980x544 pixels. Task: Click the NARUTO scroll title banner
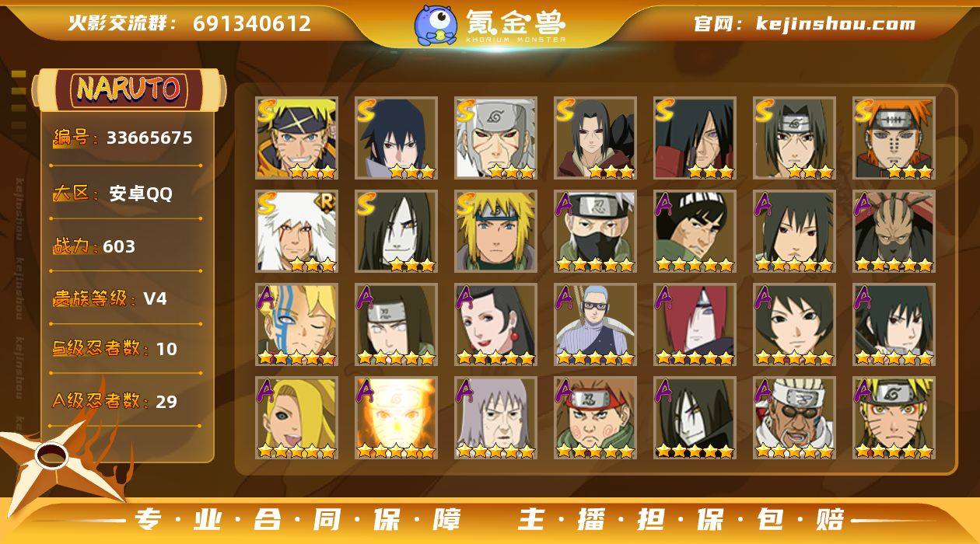tap(129, 89)
